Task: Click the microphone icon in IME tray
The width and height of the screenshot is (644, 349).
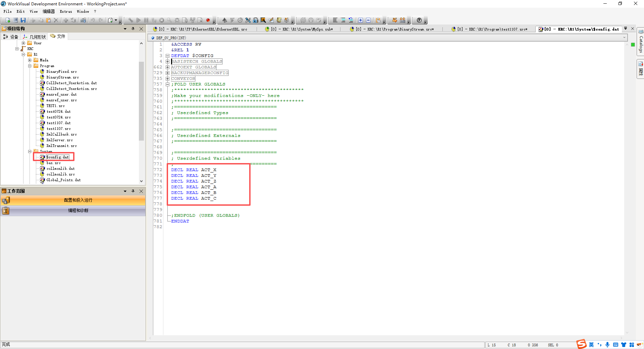Action: (x=607, y=345)
